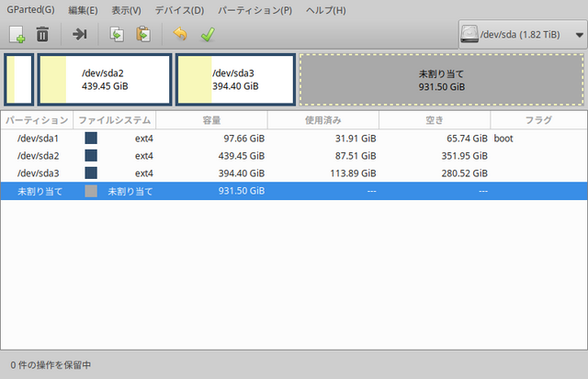Click the copy partition icon
This screenshot has width=588, height=379.
(x=117, y=35)
